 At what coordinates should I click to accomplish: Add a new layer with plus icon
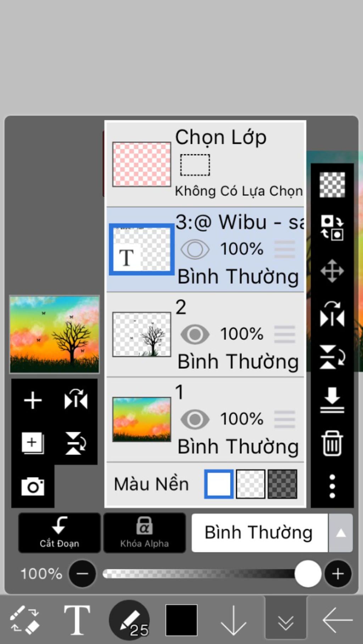pos(33,401)
